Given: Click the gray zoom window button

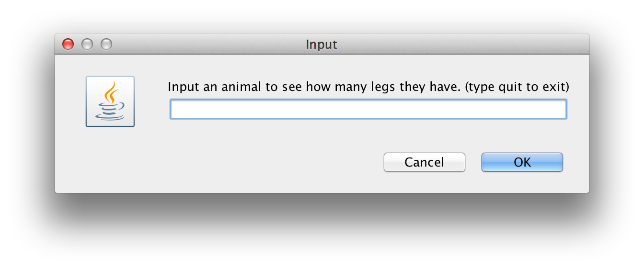Looking at the screenshot, I should click(106, 44).
